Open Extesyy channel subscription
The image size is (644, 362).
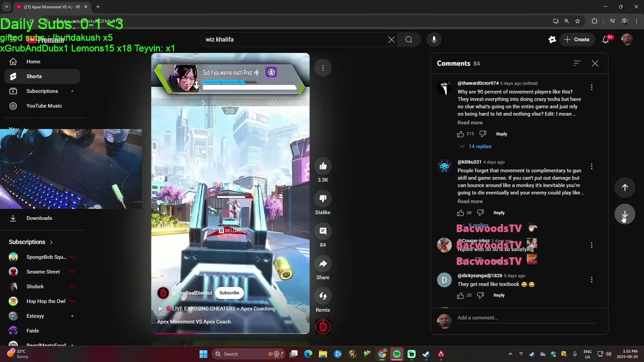[42, 316]
